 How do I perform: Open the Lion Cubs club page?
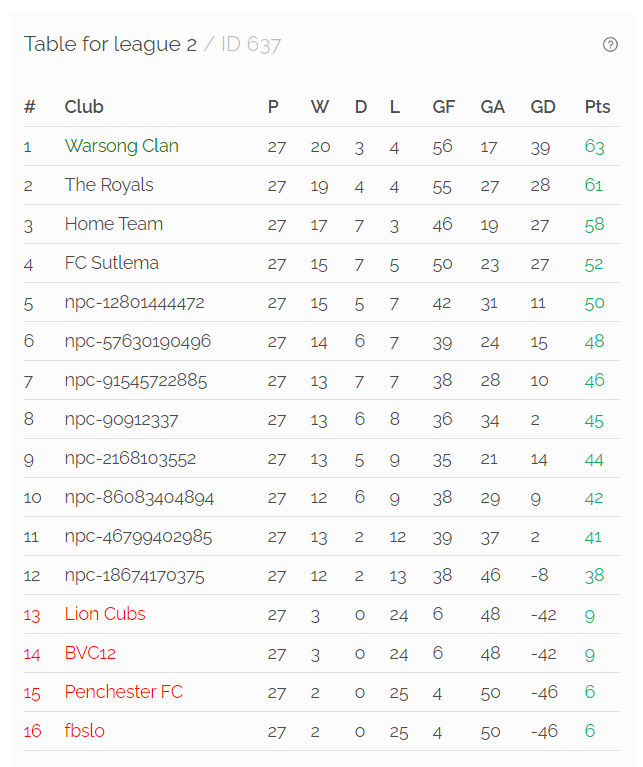click(x=105, y=614)
